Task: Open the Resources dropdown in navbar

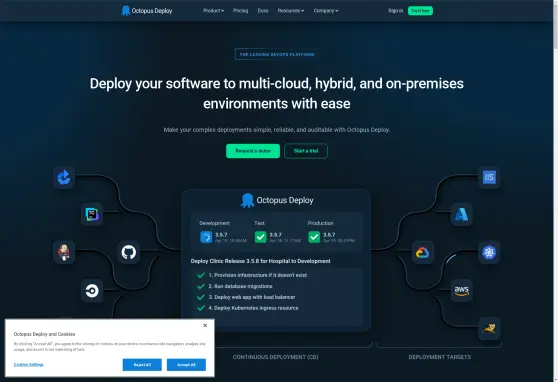Action: pyautogui.click(x=291, y=11)
